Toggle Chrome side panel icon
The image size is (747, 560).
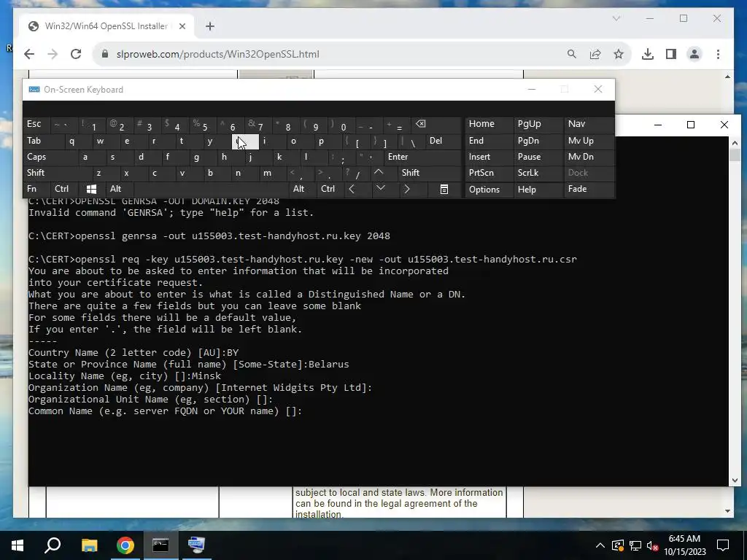[671, 54]
